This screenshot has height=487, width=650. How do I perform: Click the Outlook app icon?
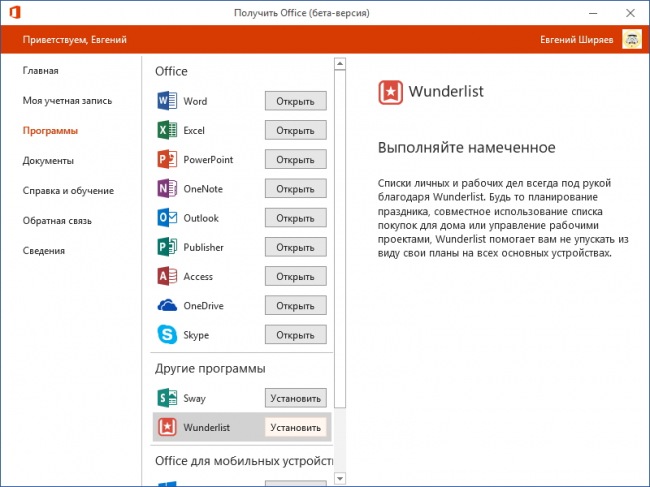click(167, 218)
